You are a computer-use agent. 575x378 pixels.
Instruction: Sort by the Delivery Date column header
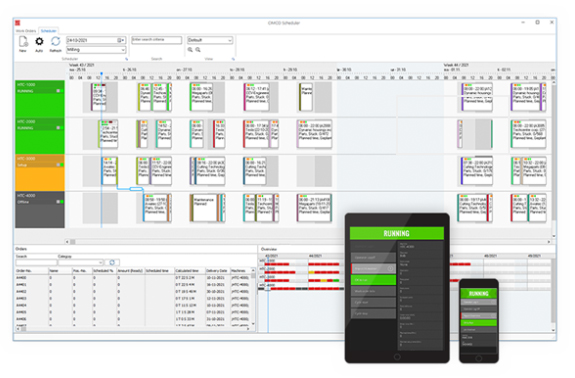[217, 271]
